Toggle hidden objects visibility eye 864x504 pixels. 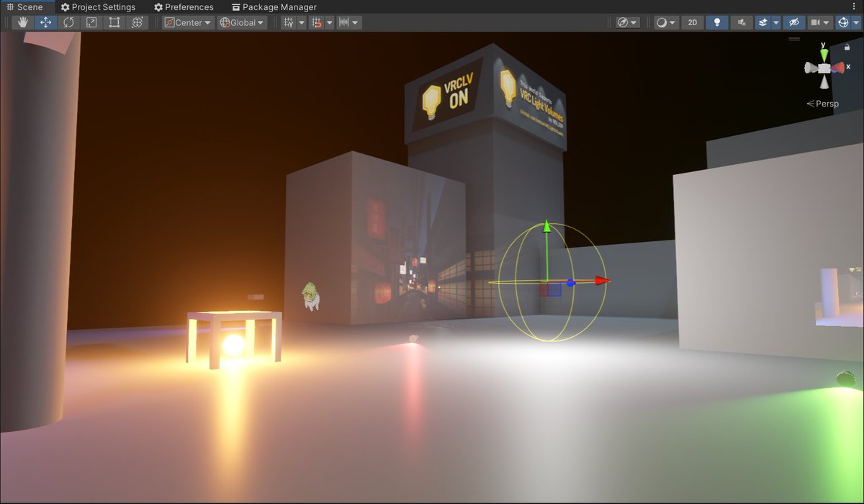(794, 22)
